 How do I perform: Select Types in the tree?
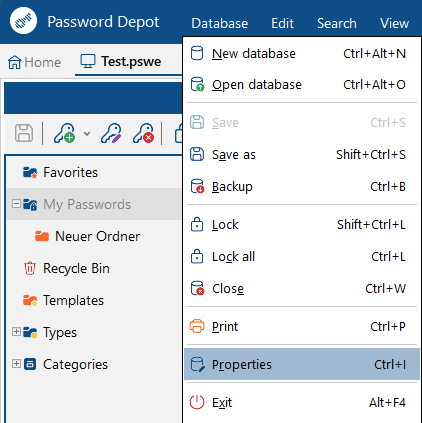pyautogui.click(x=60, y=333)
